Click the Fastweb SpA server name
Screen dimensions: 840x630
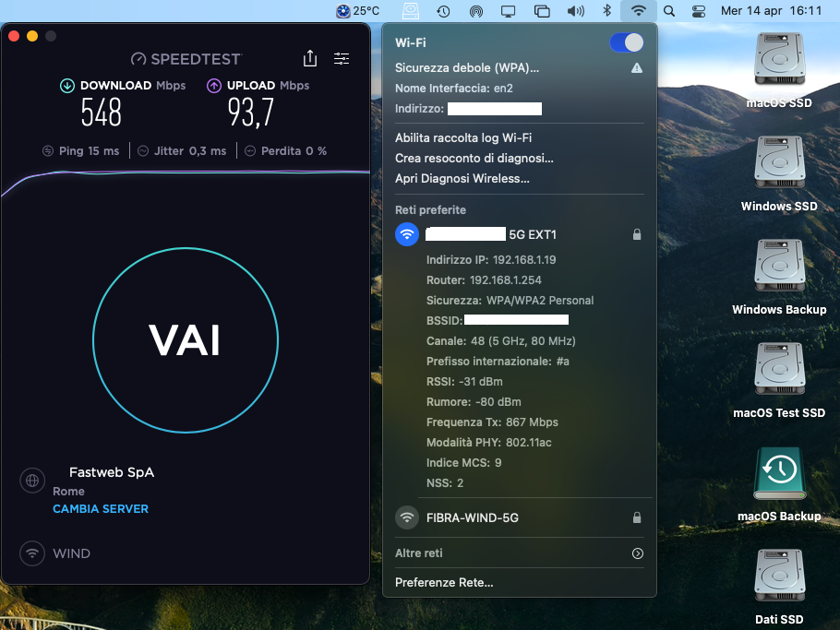(112, 472)
